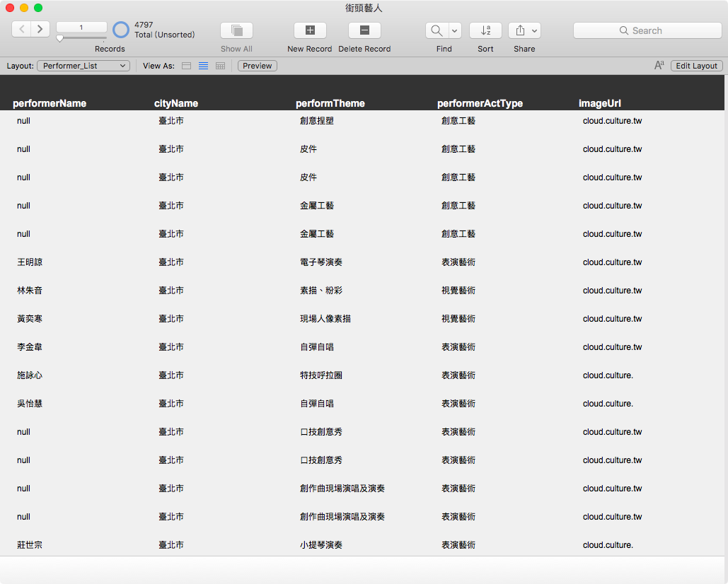The width and height of the screenshot is (728, 584).
Task: Switch to Form view
Action: 186,66
